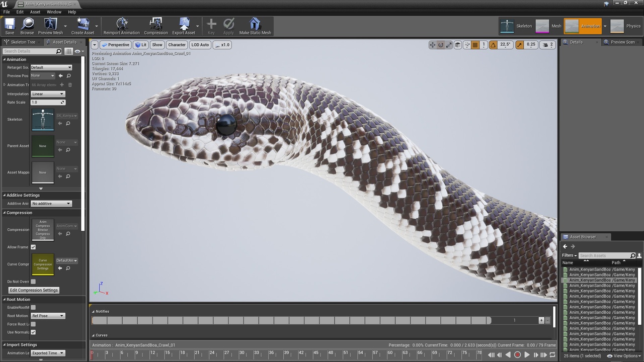
Task: Open Preview Mesh toolbar icon
Action: (x=50, y=26)
